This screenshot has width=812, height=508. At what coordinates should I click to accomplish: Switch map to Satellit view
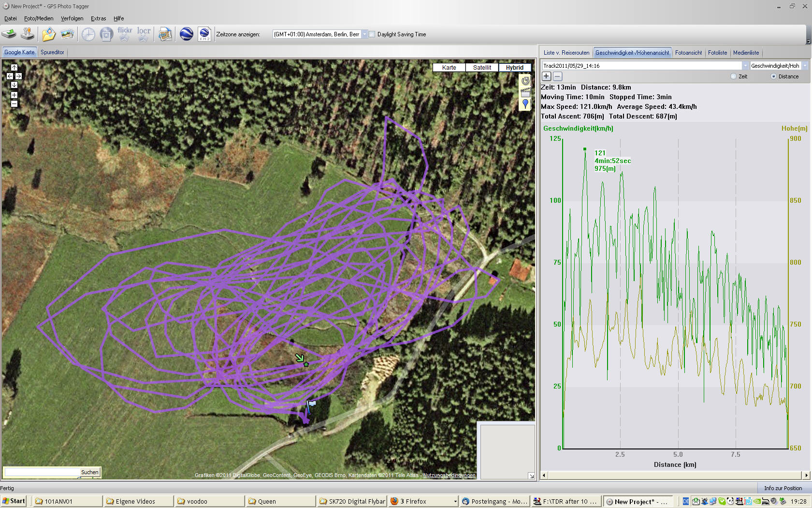[x=482, y=68]
